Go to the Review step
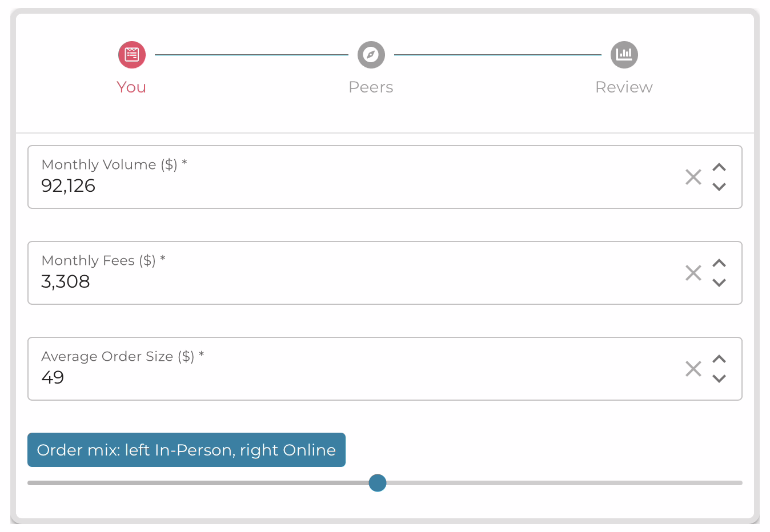 coord(624,87)
